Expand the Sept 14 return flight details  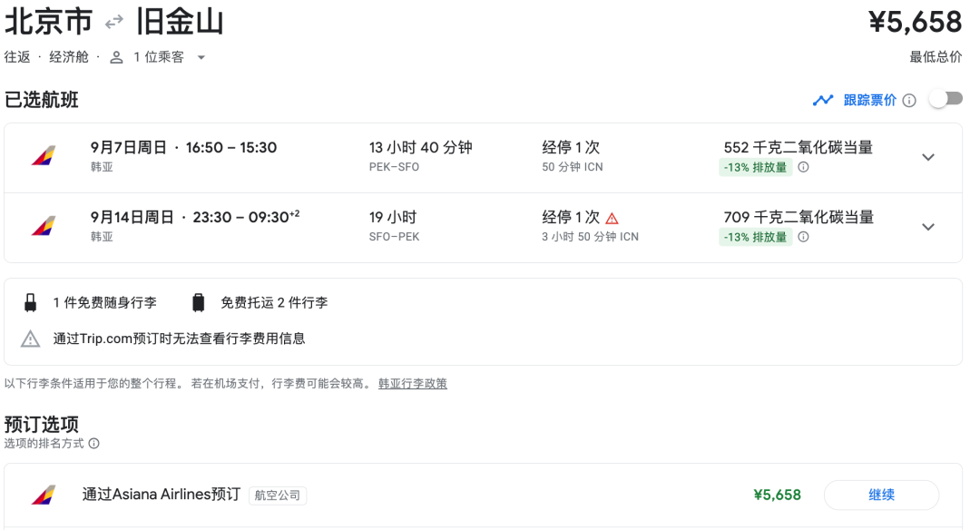tap(927, 227)
